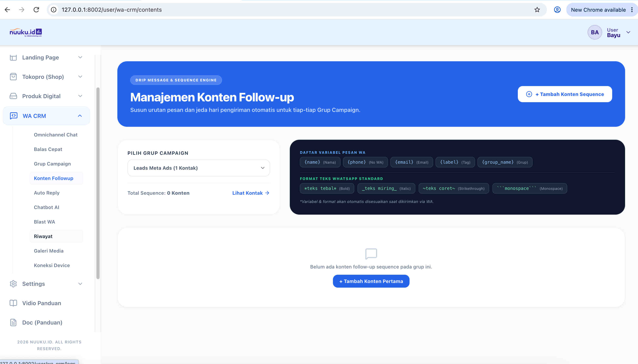This screenshot has height=364, width=638.
Task: Expand the Landing Page menu chevron
Action: (80, 57)
